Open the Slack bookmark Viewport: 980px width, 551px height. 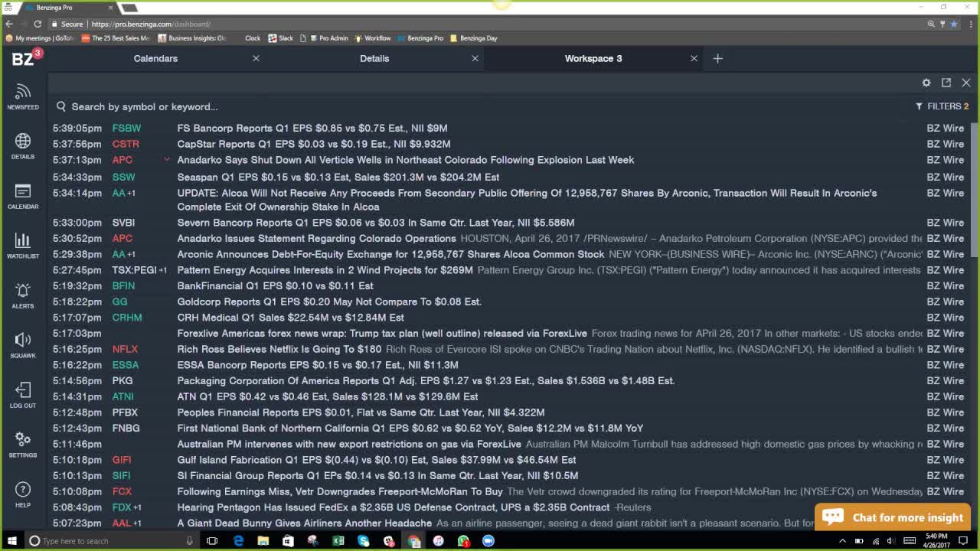click(281, 38)
